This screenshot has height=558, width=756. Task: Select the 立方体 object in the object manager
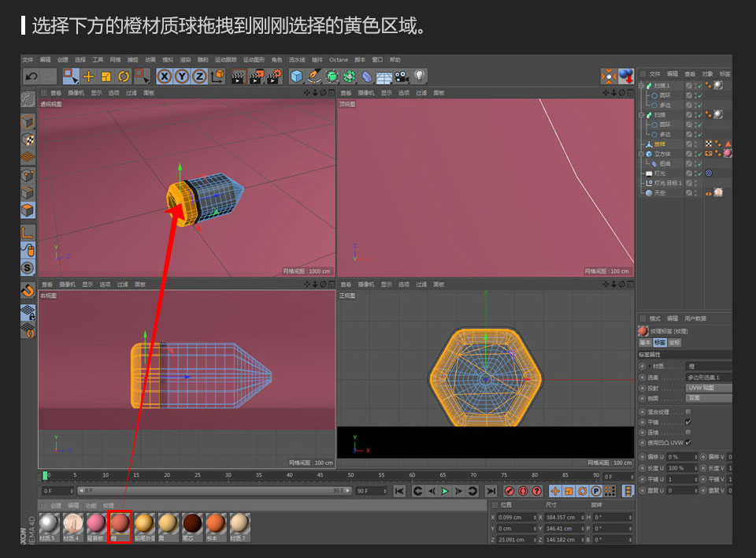click(661, 153)
